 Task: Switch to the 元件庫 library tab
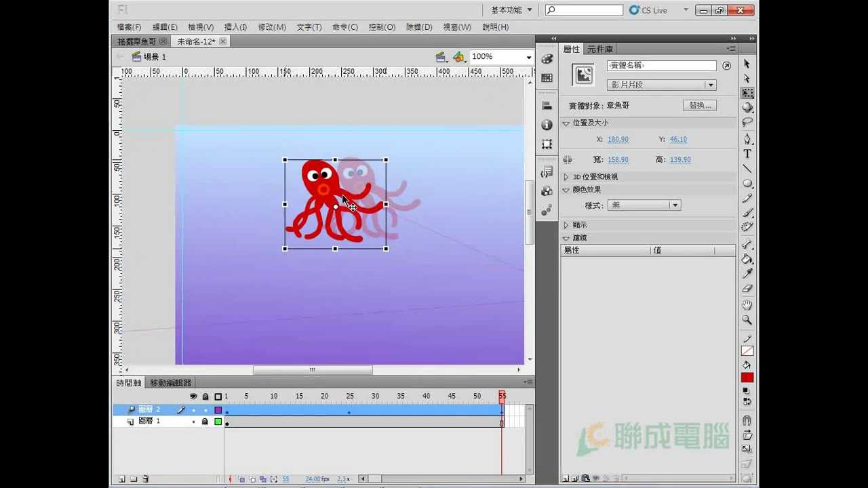[600, 49]
